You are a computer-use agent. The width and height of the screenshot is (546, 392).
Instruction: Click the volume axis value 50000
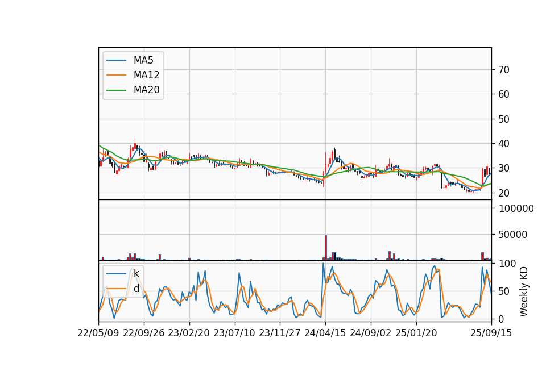coord(513,235)
